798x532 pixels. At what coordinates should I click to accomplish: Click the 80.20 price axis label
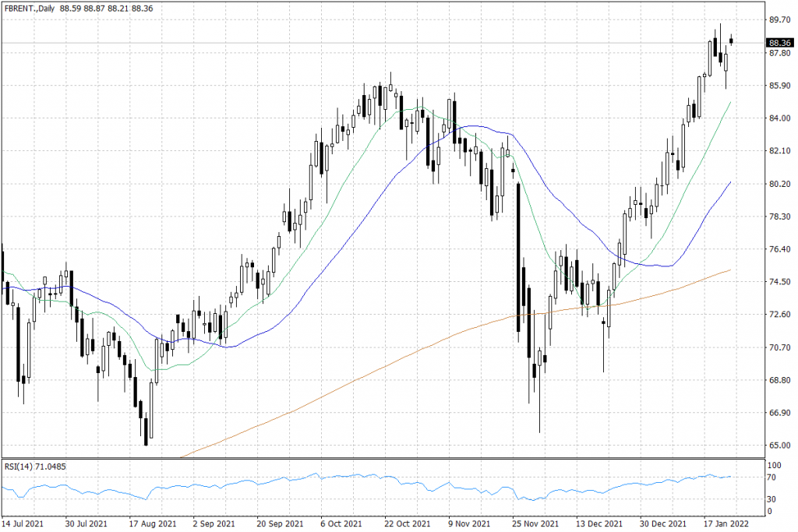(x=779, y=184)
